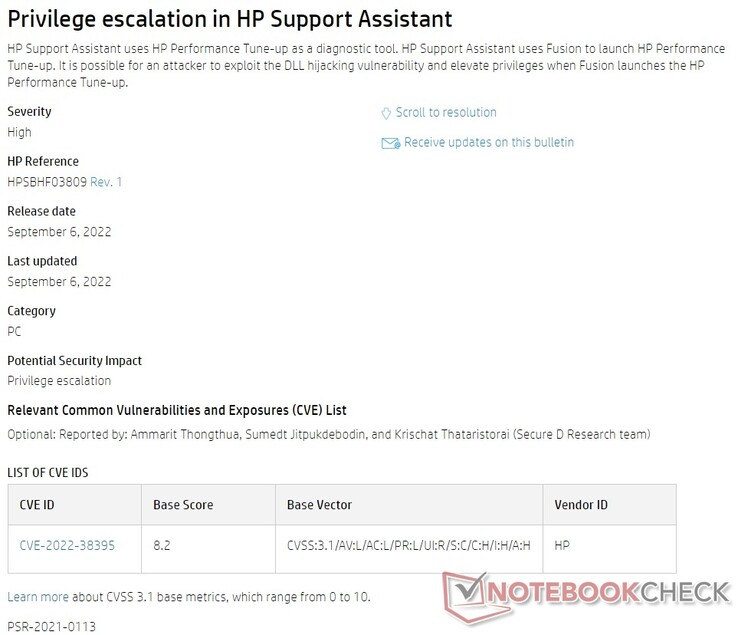
Task: Open the CVE-2022-38395 link
Action: 67,546
